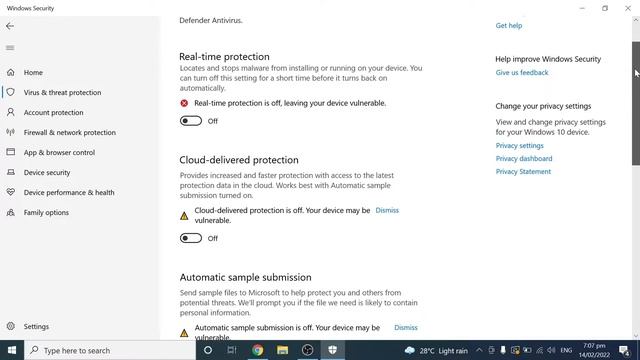Screen dimensions: 640x360
Task: Open the weather widget showing 28°C
Action: [436, 351]
